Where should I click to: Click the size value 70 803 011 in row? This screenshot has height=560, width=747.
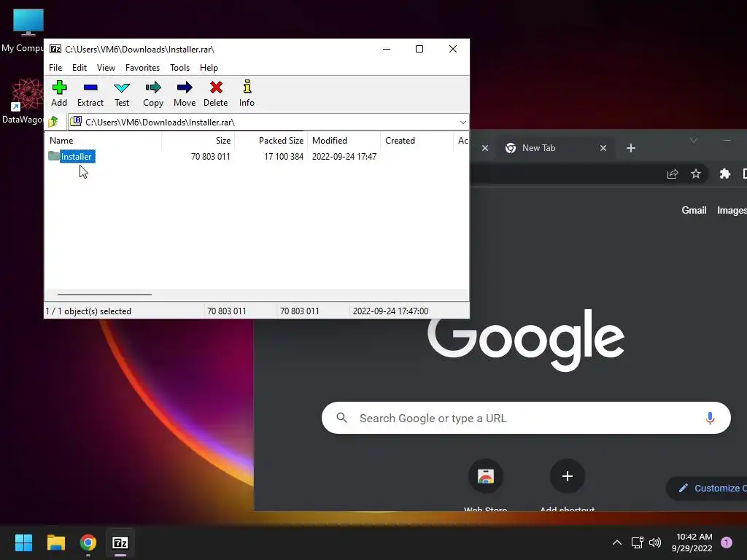pyautogui.click(x=211, y=156)
